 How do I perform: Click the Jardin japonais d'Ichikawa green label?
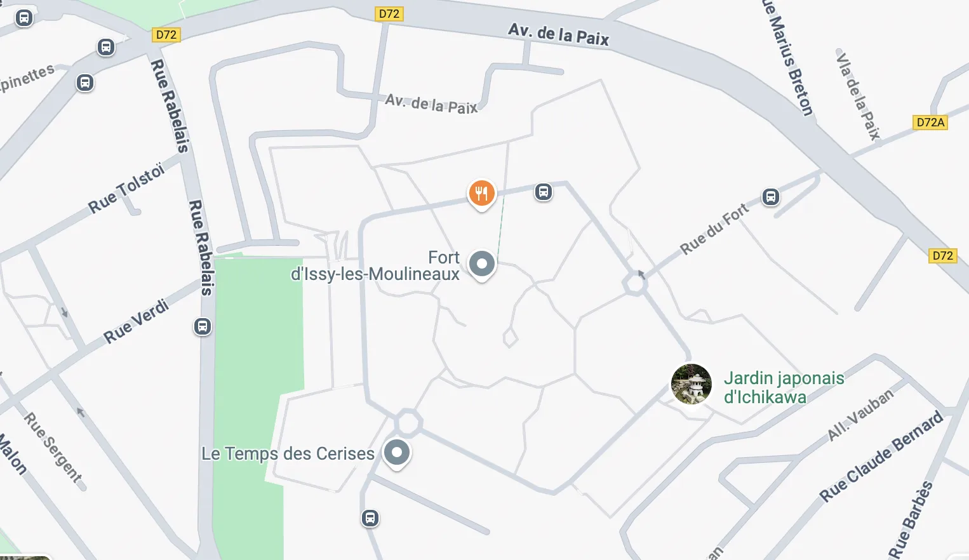[784, 387]
